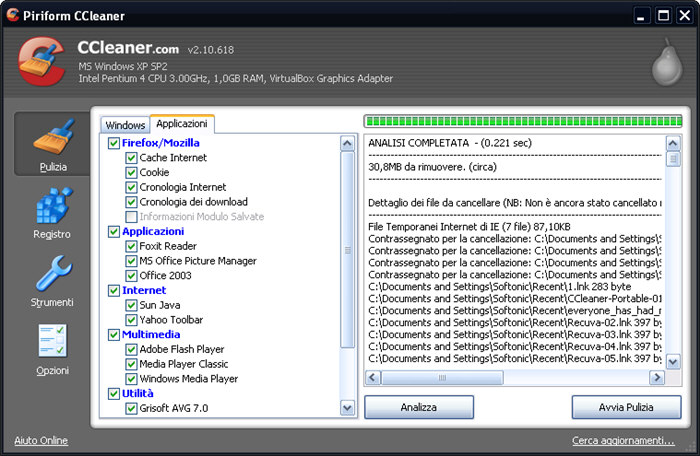Open the Pulizia cleaner section
The image size is (700, 456).
tap(52, 144)
